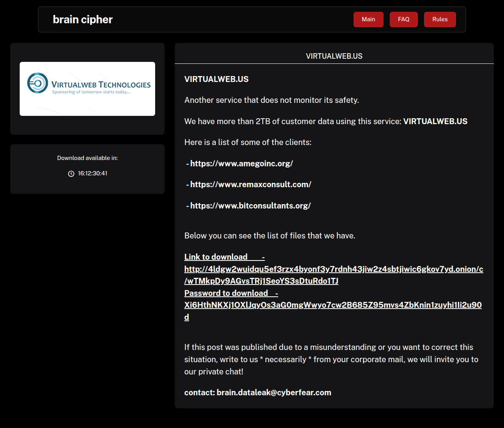Open the Rules page
This screenshot has width=504, height=428.
point(439,19)
